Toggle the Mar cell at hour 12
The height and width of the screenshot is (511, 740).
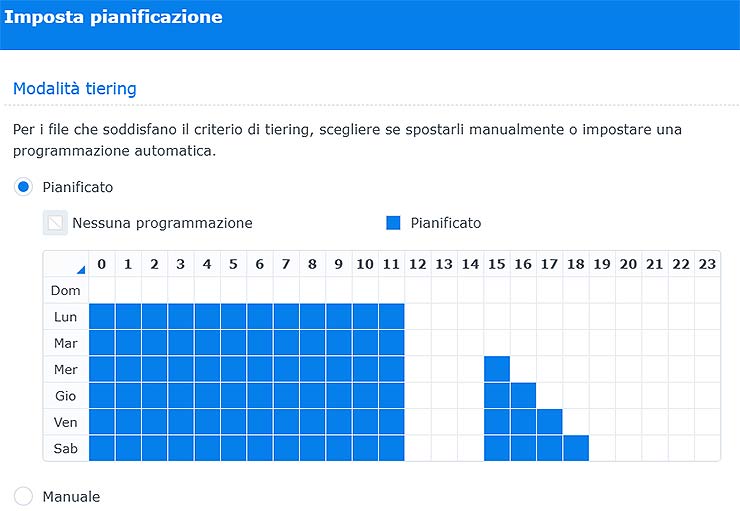click(418, 343)
